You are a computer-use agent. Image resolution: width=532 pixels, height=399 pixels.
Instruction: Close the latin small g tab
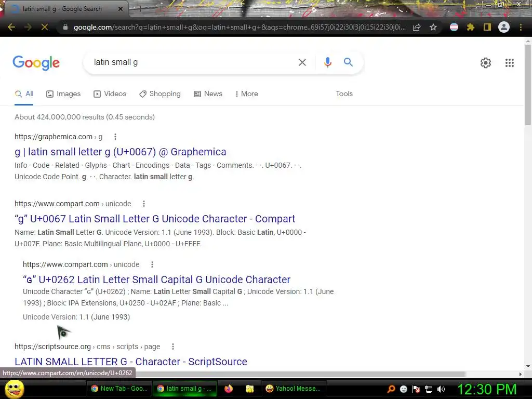[x=121, y=9]
